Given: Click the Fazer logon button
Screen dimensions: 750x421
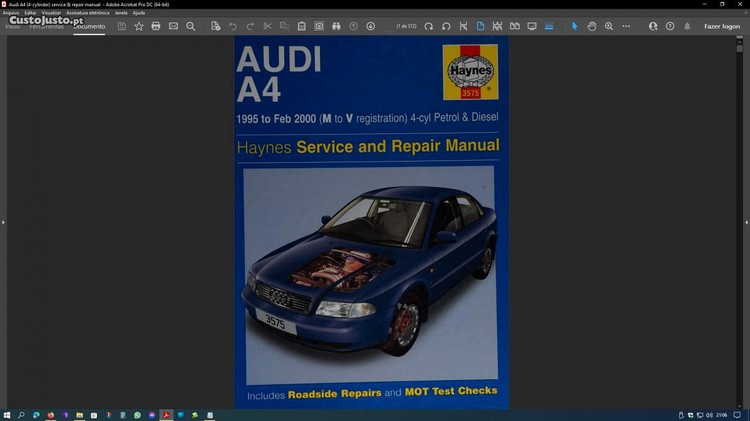Looking at the screenshot, I should coord(722,26).
